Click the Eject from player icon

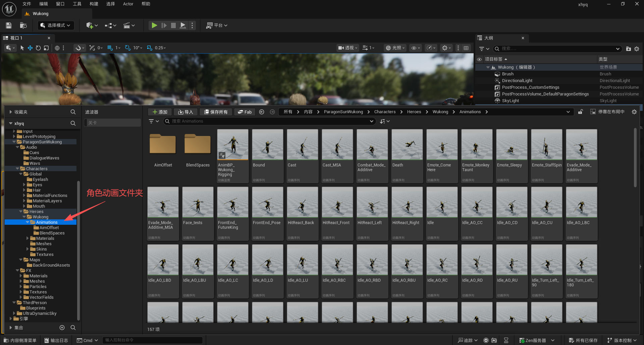(183, 25)
